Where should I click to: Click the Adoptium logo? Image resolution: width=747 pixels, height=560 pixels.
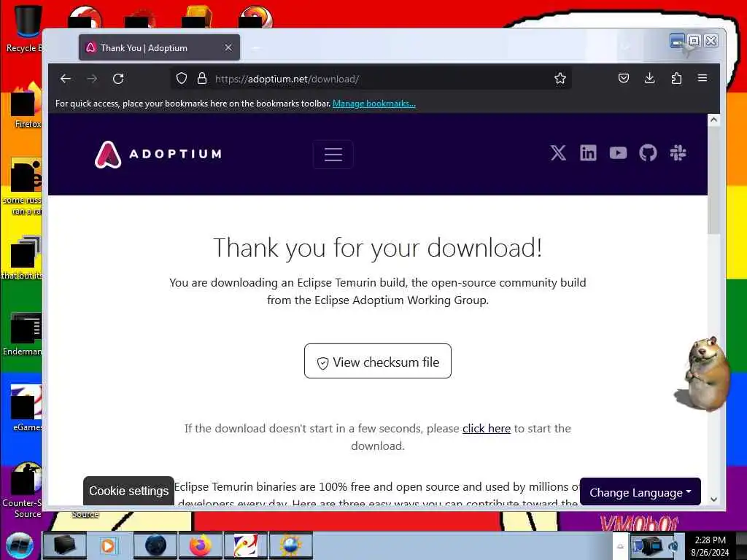coord(158,155)
